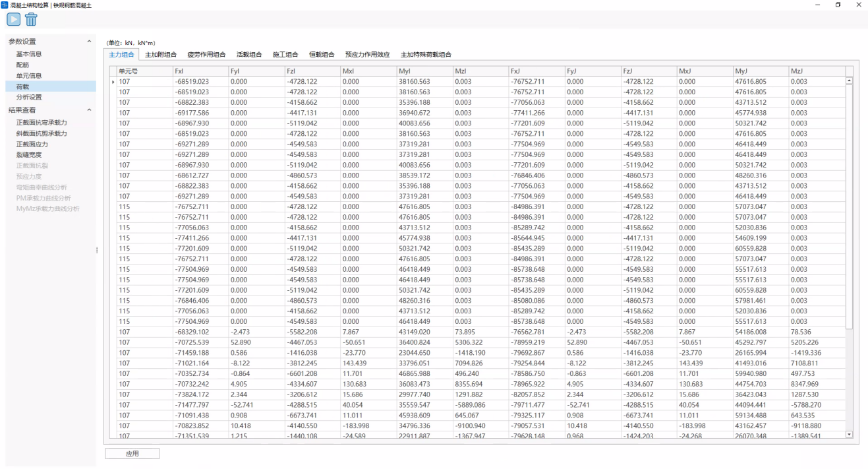Collapse the 结果查看 section
Viewport: 868px width, 469px height.
(90, 110)
